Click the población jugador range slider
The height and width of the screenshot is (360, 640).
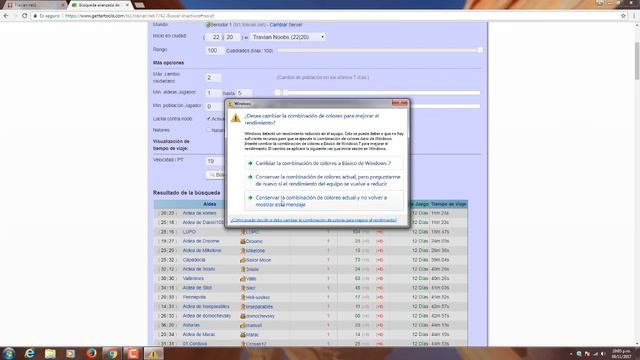coord(445,106)
